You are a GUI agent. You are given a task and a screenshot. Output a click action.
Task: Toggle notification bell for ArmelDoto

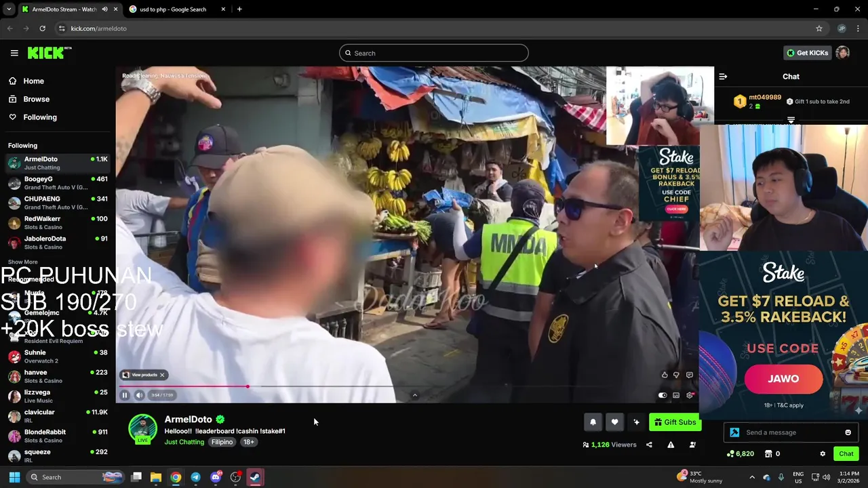pyautogui.click(x=593, y=422)
